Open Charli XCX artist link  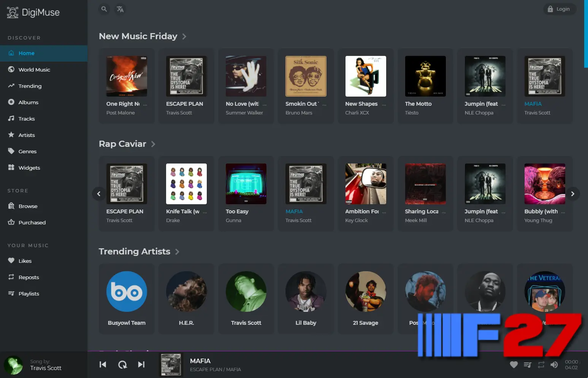[357, 113]
